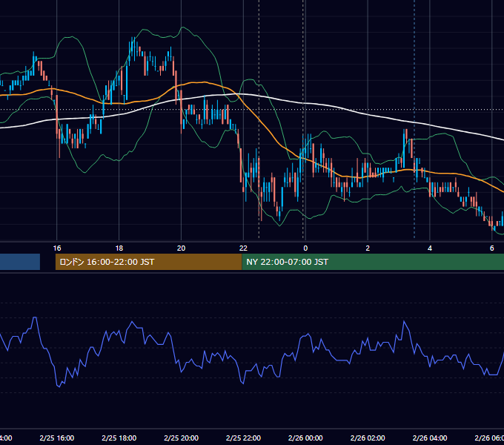Click the 2/25 16:00 time label
This screenshot has height=445, width=504.
(57, 438)
